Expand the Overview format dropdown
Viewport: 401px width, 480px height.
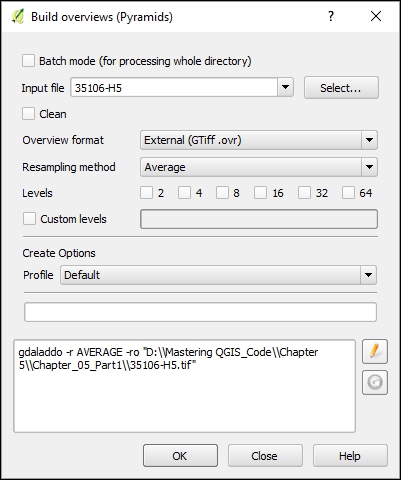369,140
